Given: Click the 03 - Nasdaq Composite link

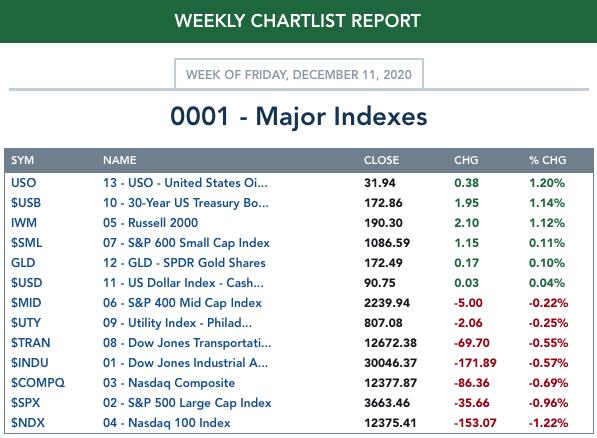Looking at the screenshot, I should (x=169, y=383).
